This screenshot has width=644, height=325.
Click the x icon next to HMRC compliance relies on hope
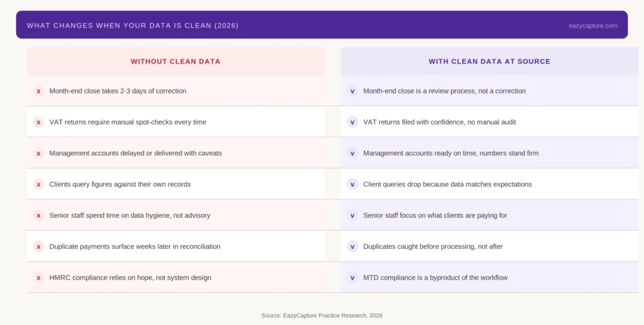(38, 277)
